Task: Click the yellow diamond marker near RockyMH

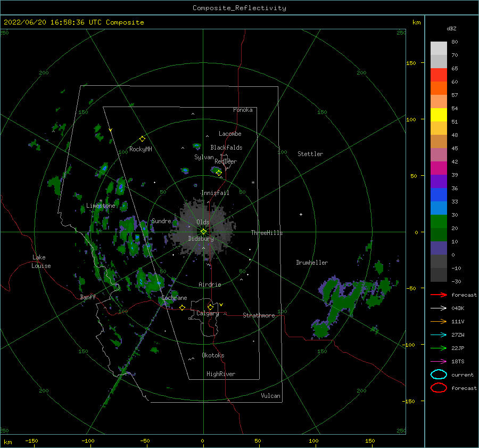Action: (x=142, y=139)
